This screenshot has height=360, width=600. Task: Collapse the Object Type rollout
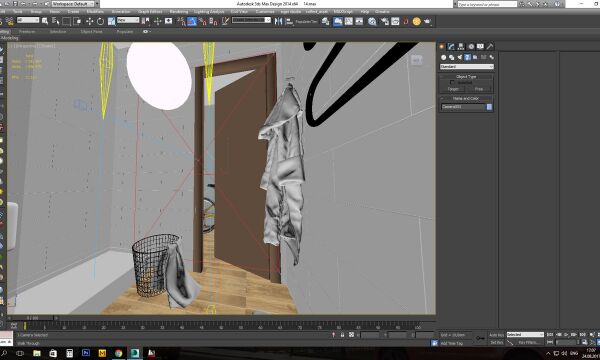466,77
